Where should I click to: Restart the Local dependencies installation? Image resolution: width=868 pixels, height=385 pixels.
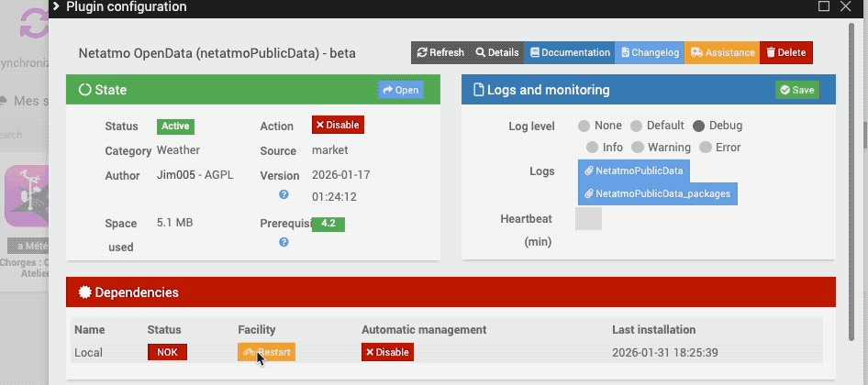click(x=266, y=352)
